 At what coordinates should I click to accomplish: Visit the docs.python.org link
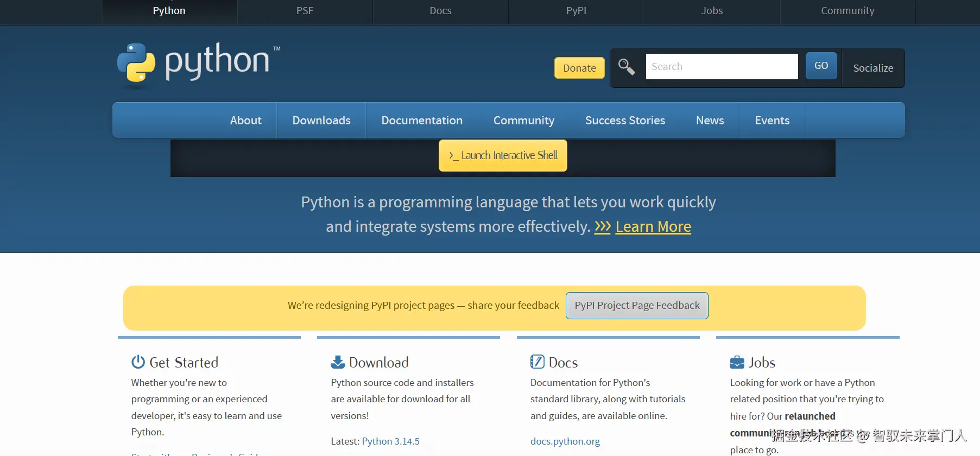[x=565, y=441]
